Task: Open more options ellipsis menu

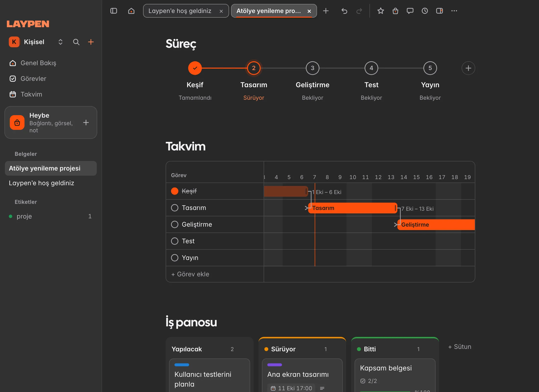Action: click(x=454, y=11)
